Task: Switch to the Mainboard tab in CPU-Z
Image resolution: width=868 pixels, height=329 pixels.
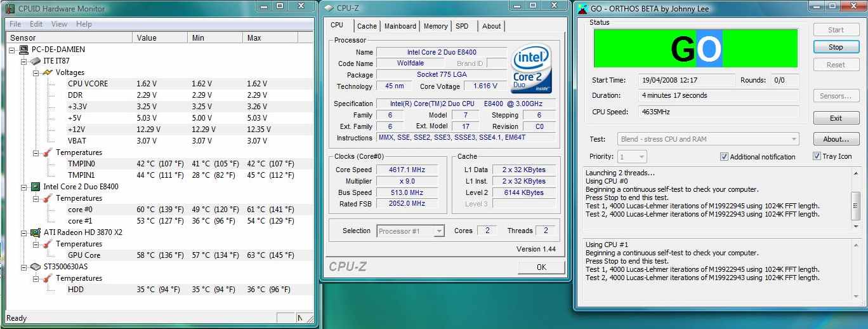Action: pyautogui.click(x=400, y=26)
